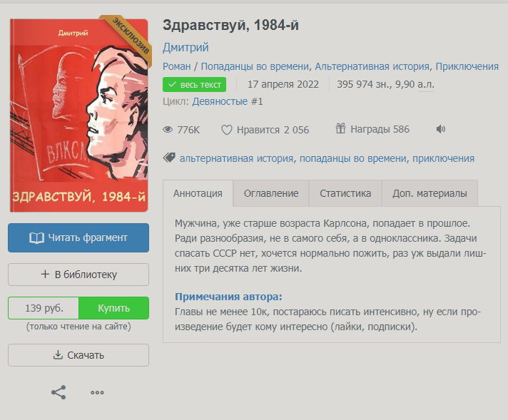Click the eye views icon
The image size is (508, 420).
pos(168,130)
